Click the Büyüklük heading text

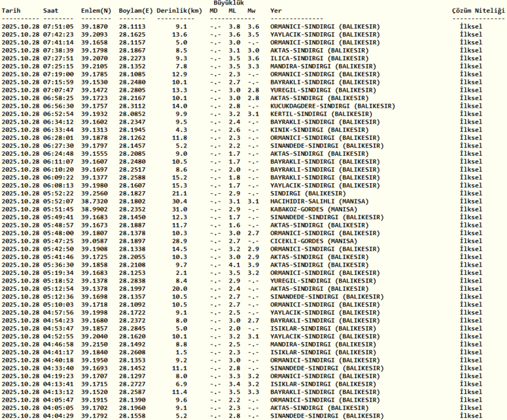click(x=227, y=3)
